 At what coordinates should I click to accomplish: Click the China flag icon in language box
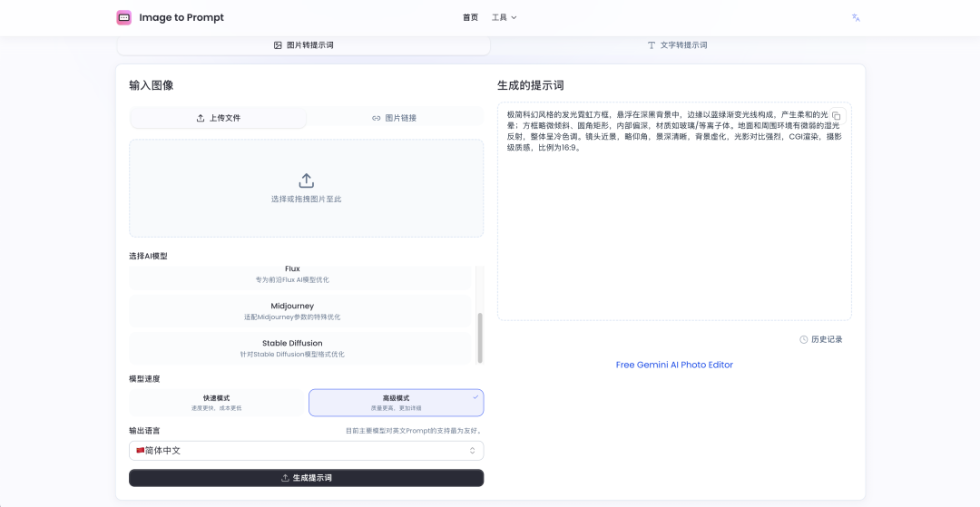(140, 451)
